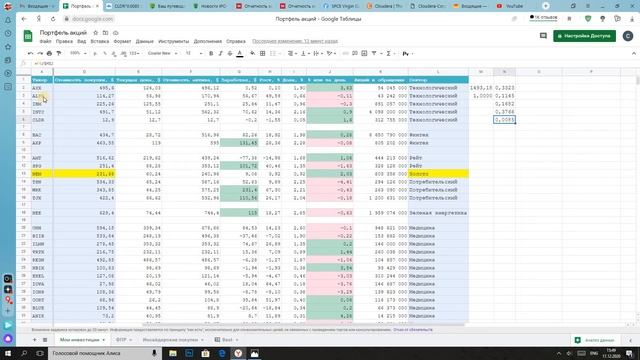Select the cell Зеленая энергетика

[438, 213]
